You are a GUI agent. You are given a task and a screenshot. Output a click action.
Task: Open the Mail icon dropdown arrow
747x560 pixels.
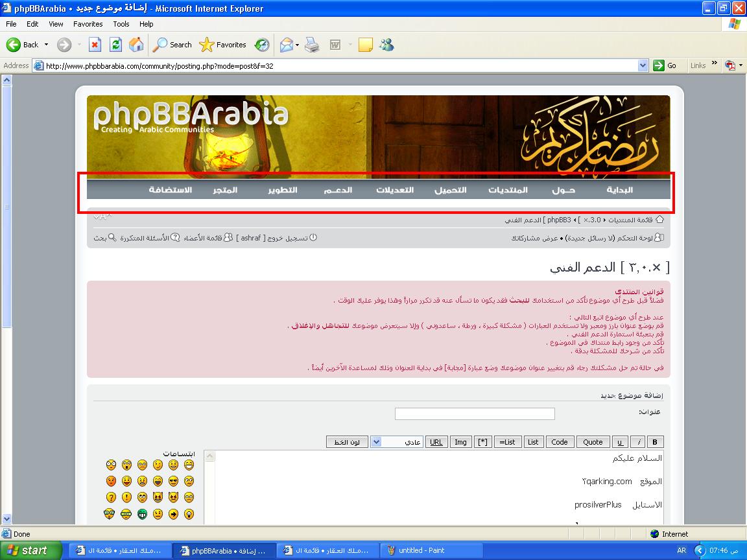(x=298, y=45)
